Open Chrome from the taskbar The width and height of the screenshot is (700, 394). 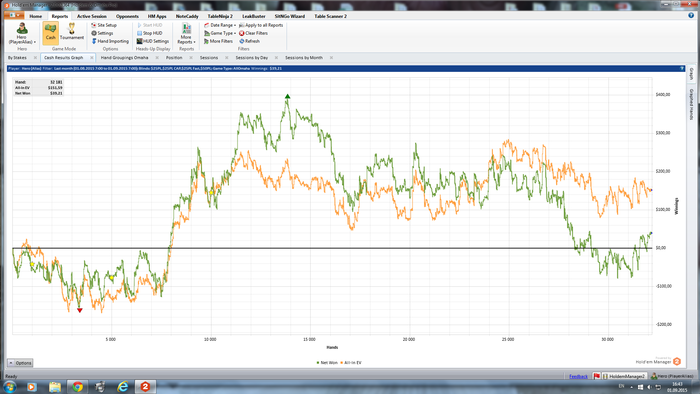point(78,386)
